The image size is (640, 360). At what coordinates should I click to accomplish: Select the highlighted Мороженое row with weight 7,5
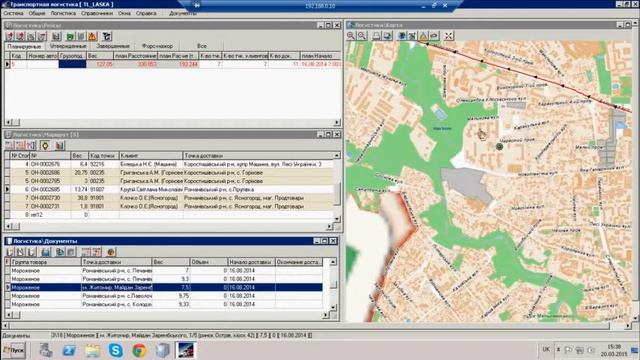click(166, 287)
